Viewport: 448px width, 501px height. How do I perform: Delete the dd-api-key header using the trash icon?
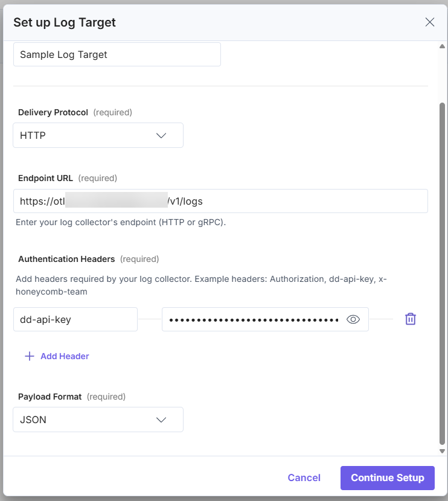(x=411, y=318)
